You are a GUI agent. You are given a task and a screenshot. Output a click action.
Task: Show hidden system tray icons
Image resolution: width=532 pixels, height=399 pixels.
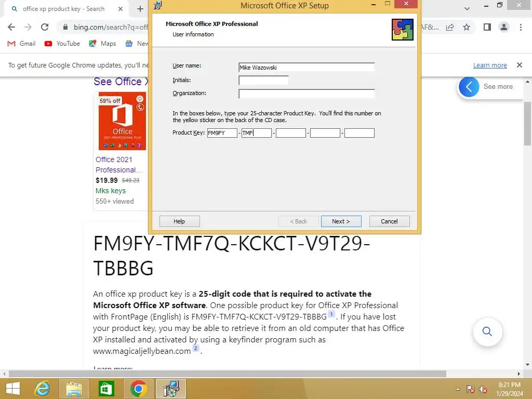click(x=458, y=389)
